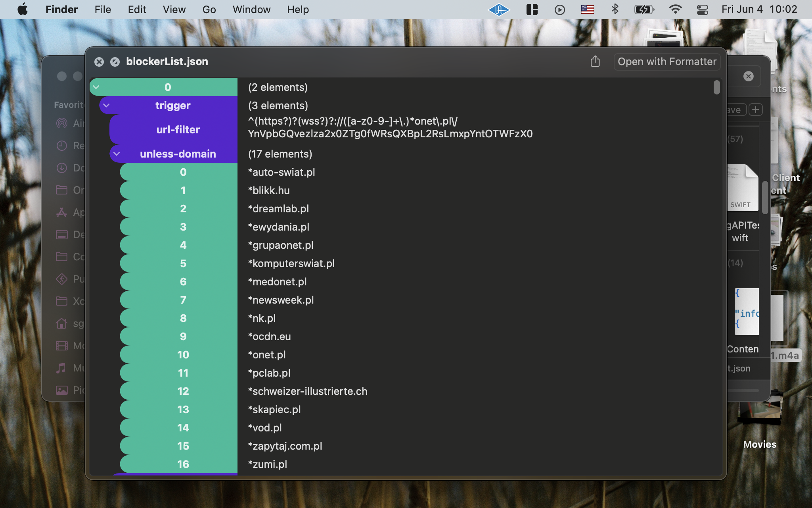Click the play-circle menu bar icon
The width and height of the screenshot is (812, 508).
560,10
